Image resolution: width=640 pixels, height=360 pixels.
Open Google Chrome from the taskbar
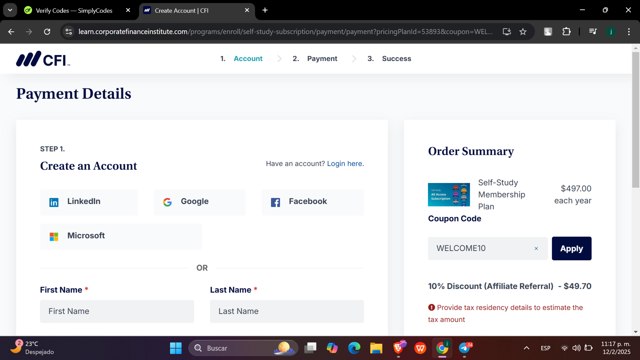[x=442, y=348]
